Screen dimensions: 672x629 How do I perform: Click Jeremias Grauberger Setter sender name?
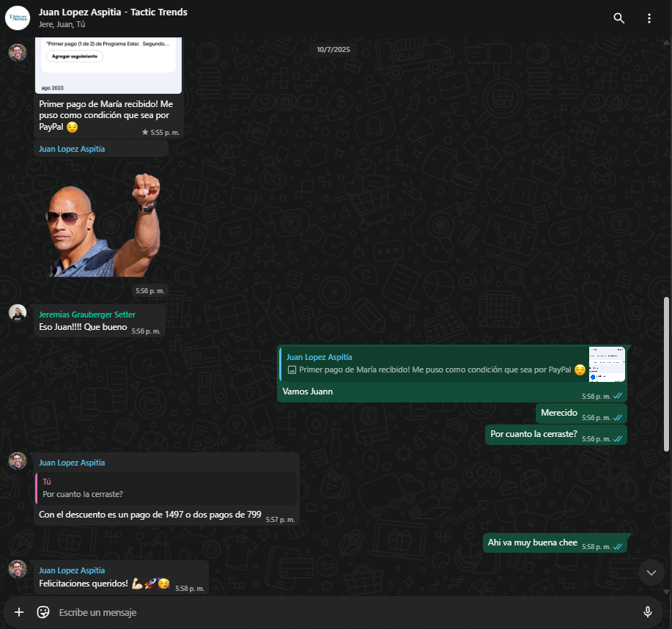86,314
